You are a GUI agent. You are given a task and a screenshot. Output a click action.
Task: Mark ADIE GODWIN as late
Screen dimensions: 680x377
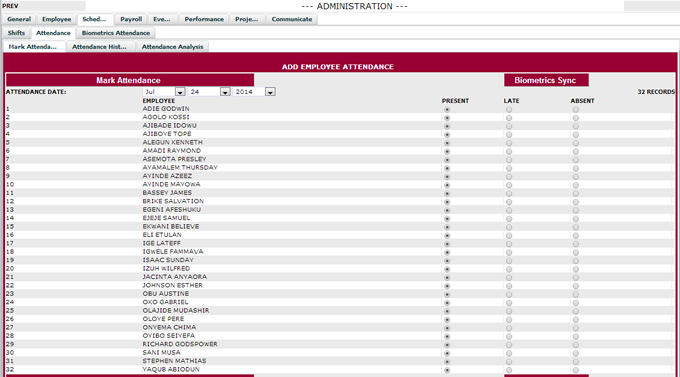coord(509,110)
